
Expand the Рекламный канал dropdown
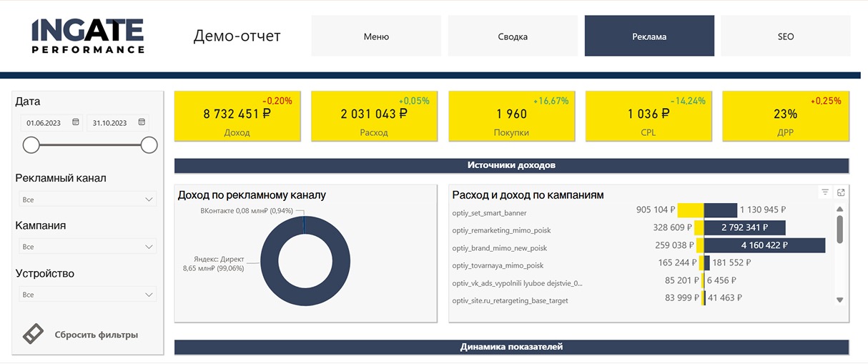click(87, 200)
